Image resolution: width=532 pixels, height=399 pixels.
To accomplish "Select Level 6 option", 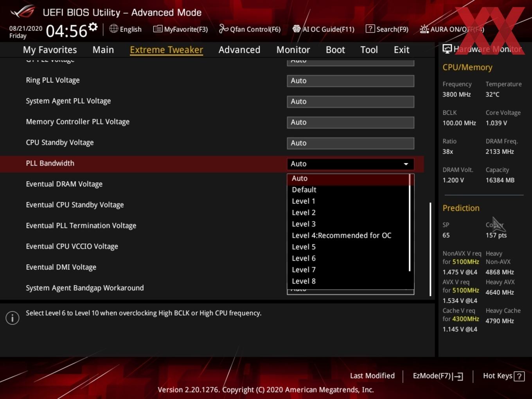I will tap(348, 258).
